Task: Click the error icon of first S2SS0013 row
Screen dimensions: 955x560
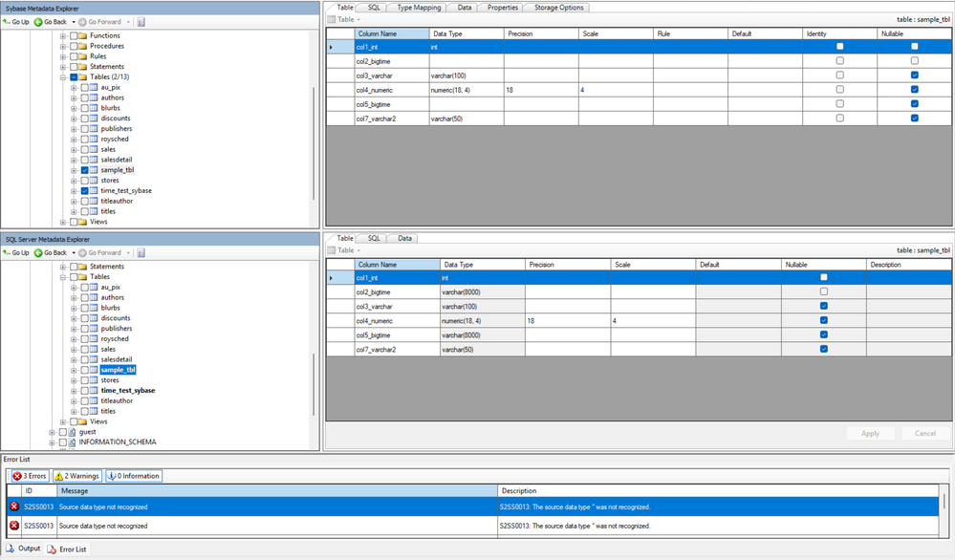Action: tap(14, 506)
